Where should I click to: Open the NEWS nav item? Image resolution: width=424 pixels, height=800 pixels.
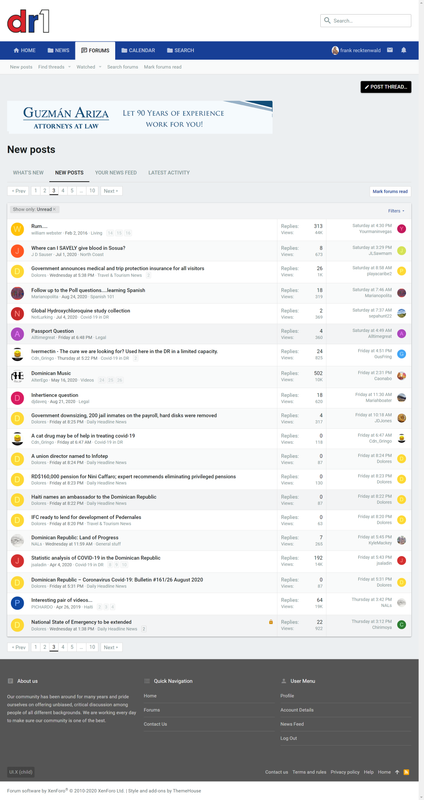pos(59,51)
